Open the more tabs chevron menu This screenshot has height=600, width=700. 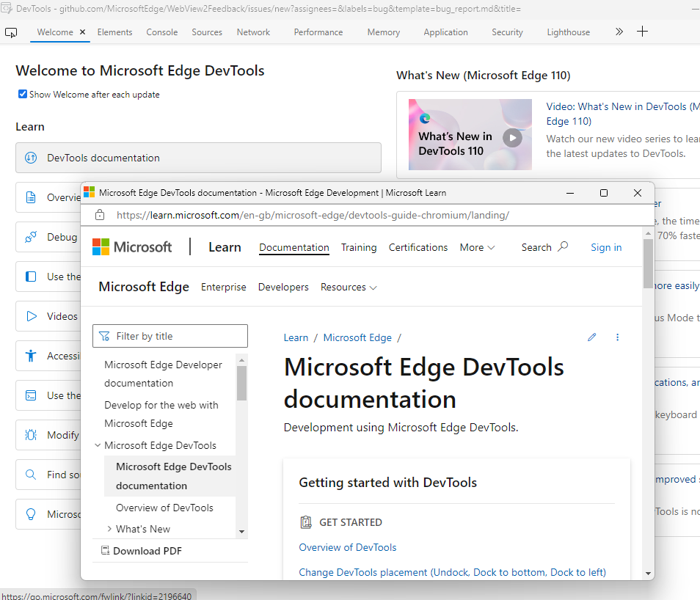[619, 32]
